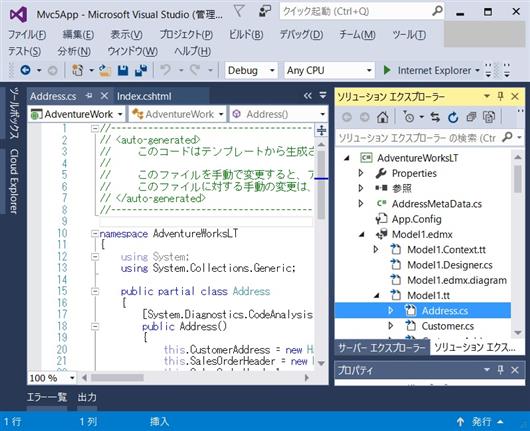Click the Quick Launch search magnifier icon

[437, 11]
